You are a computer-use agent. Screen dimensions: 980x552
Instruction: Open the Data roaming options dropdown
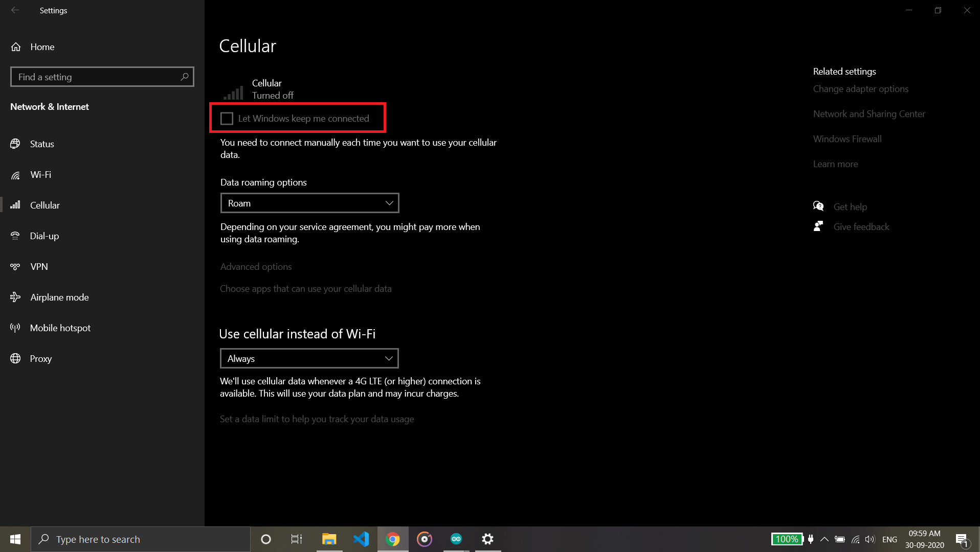click(309, 203)
